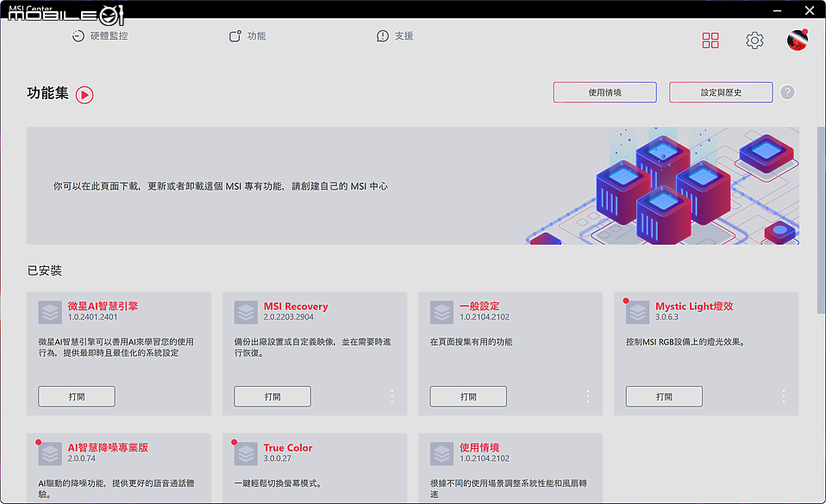Open settings via the gear icon
Viewport: 826px width, 504px height.
click(754, 40)
